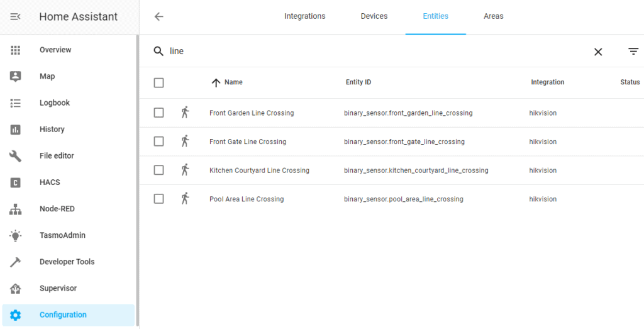Switch to the Integrations tab

click(x=305, y=16)
